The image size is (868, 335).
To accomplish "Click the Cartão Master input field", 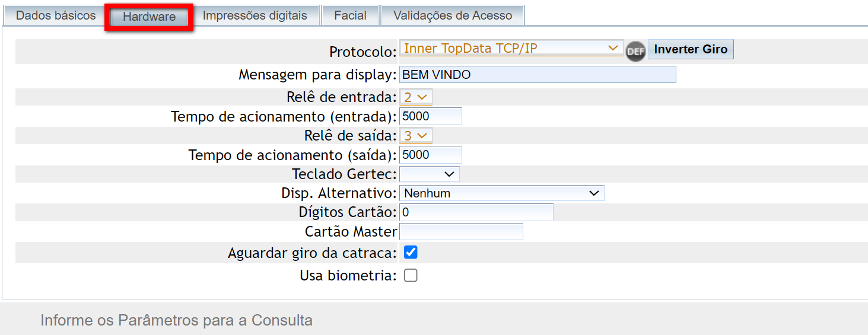I will (461, 232).
